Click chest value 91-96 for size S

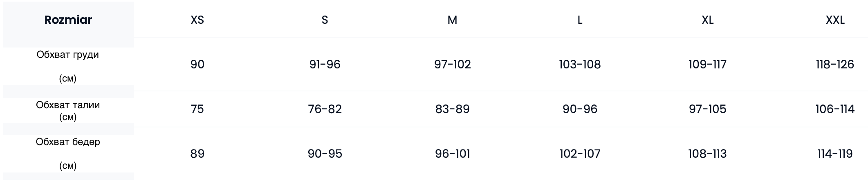click(x=325, y=64)
